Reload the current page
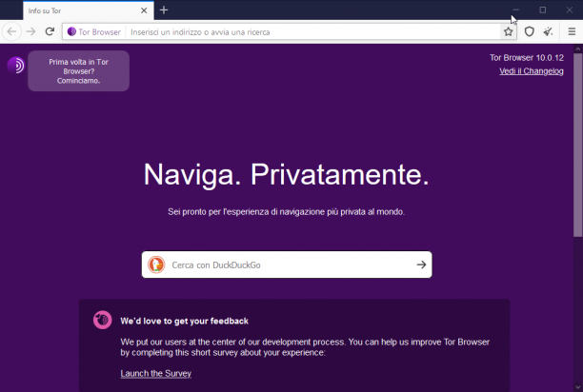Viewport: 583px width, 392px height. pyautogui.click(x=50, y=31)
